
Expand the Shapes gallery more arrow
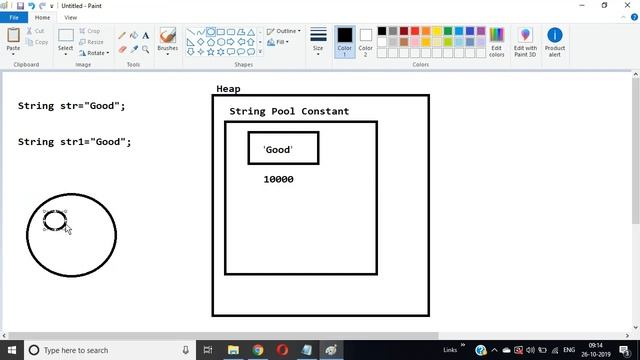pyautogui.click(x=260, y=52)
